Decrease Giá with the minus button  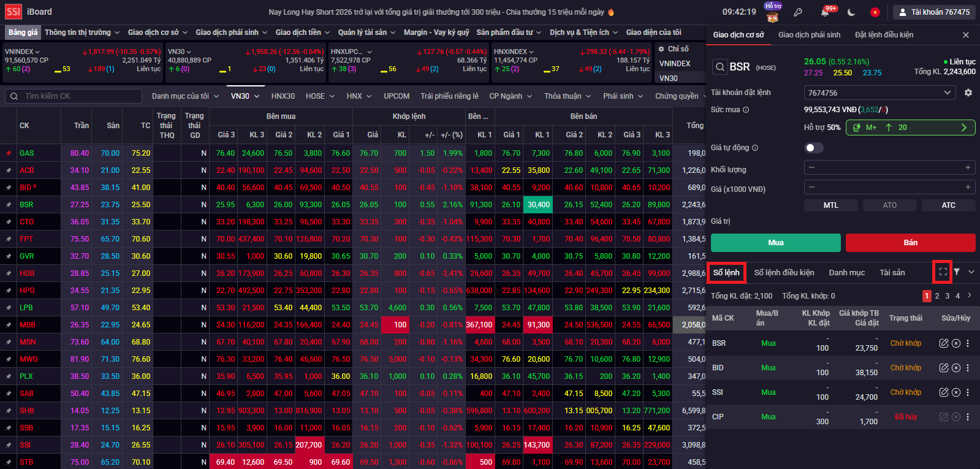pos(811,187)
